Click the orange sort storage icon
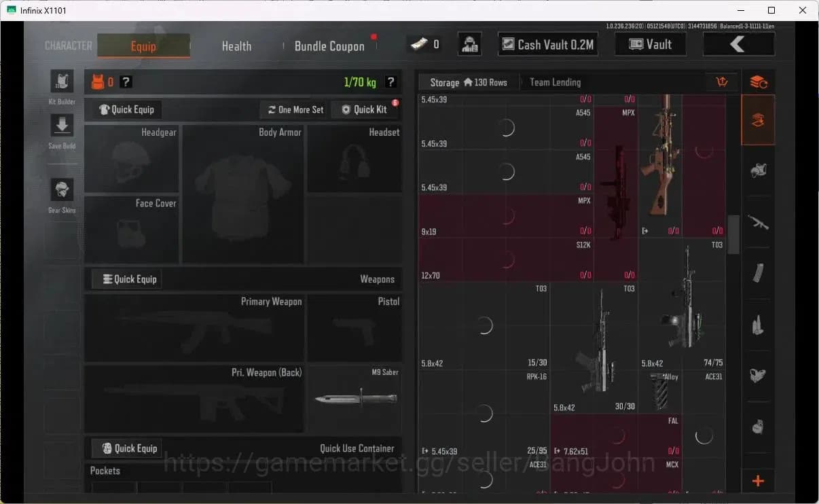Image resolution: width=819 pixels, height=504 pixels. 722,82
